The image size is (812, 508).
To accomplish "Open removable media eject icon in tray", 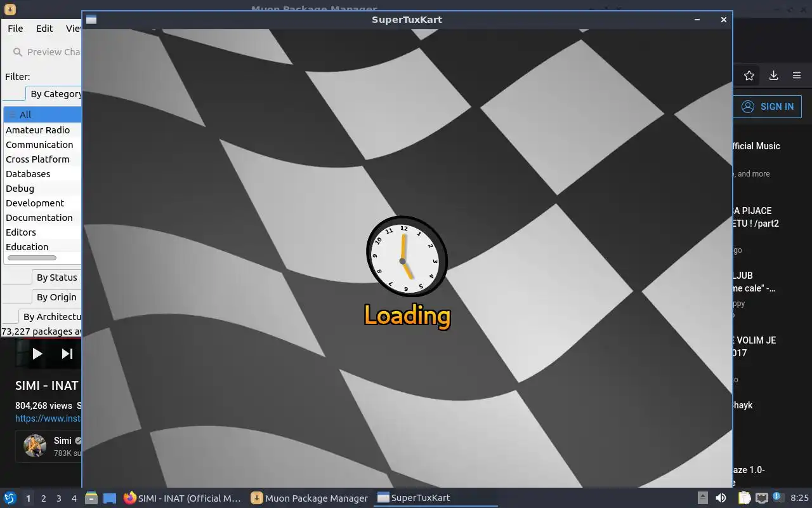I will click(x=703, y=498).
